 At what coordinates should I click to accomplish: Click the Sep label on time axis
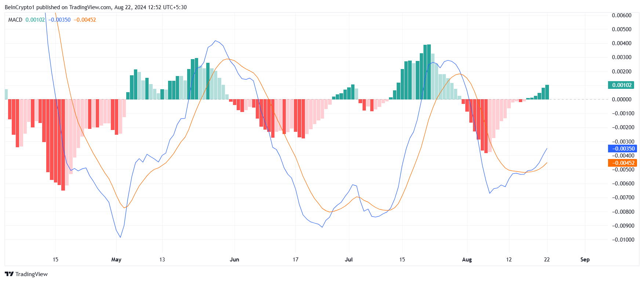[585, 260]
